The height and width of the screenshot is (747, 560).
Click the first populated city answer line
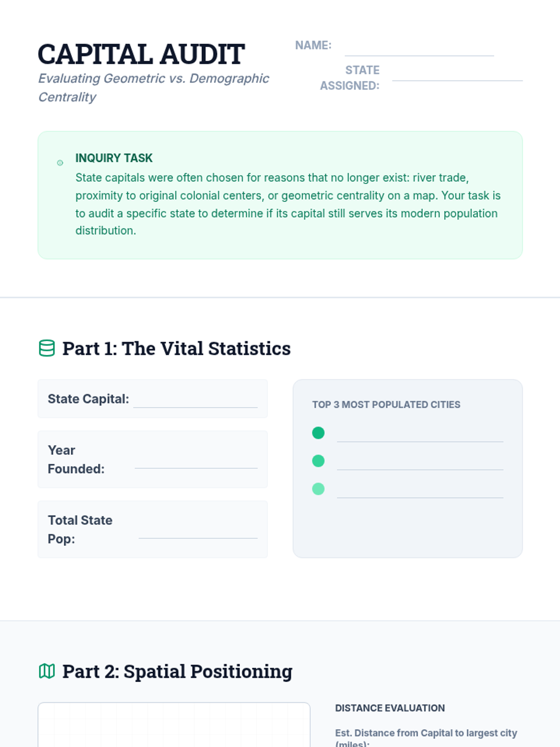point(420,437)
